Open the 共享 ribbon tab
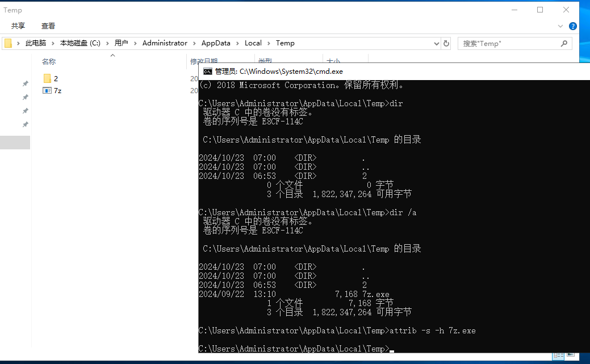This screenshot has width=590, height=364. [x=18, y=26]
